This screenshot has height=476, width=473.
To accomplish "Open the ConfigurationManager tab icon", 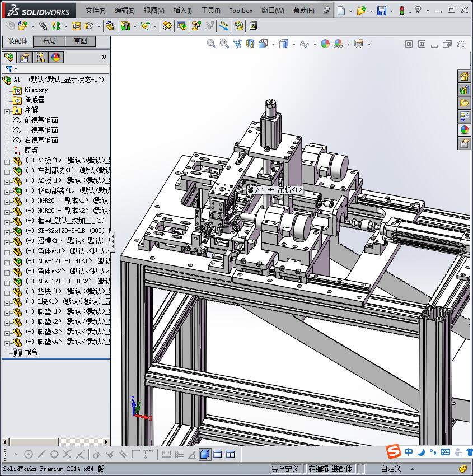I will pos(40,57).
